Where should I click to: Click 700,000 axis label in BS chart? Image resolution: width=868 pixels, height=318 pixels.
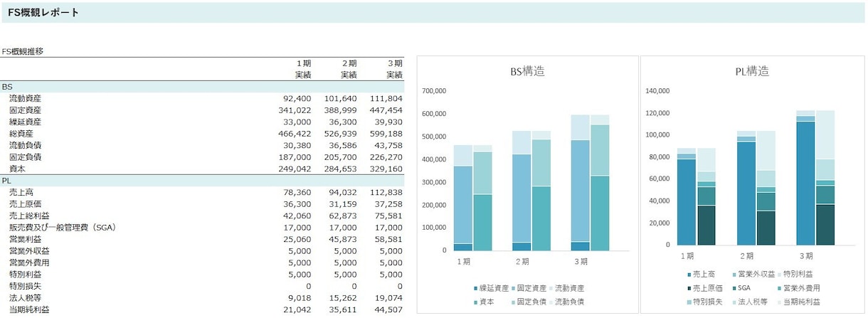coord(433,91)
